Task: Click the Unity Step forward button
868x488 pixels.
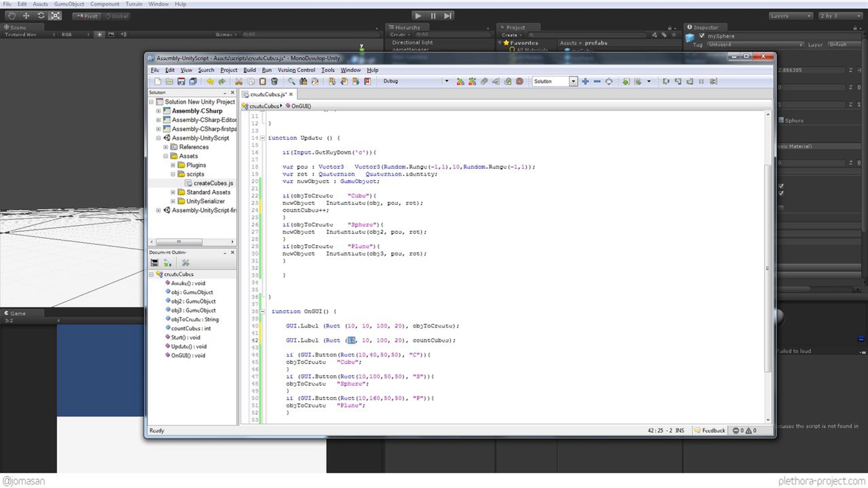Action: tap(448, 16)
